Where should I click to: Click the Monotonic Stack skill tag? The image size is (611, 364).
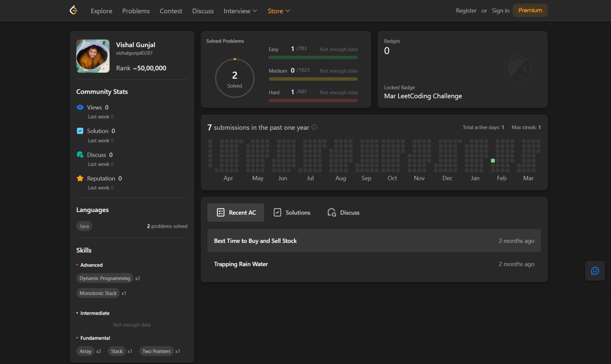pos(98,293)
